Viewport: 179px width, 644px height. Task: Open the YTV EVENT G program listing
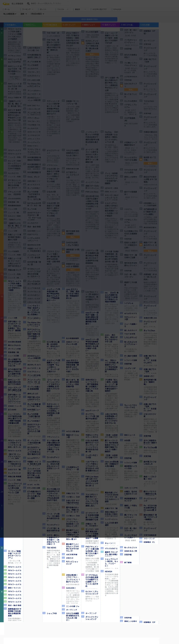111,549
